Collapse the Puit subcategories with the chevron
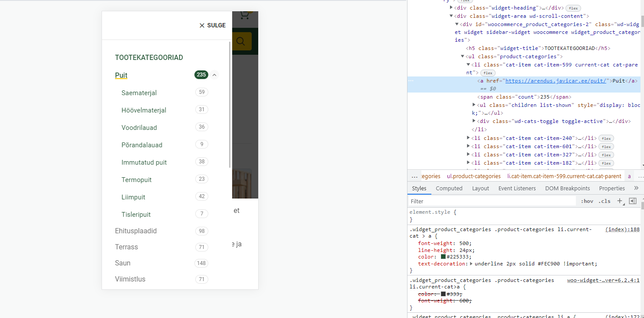 (x=214, y=75)
